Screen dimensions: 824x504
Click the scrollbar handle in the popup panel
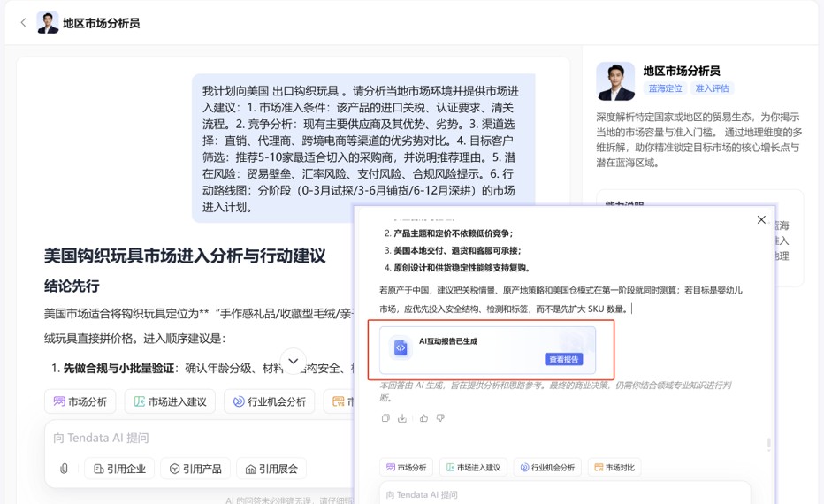[x=769, y=444]
